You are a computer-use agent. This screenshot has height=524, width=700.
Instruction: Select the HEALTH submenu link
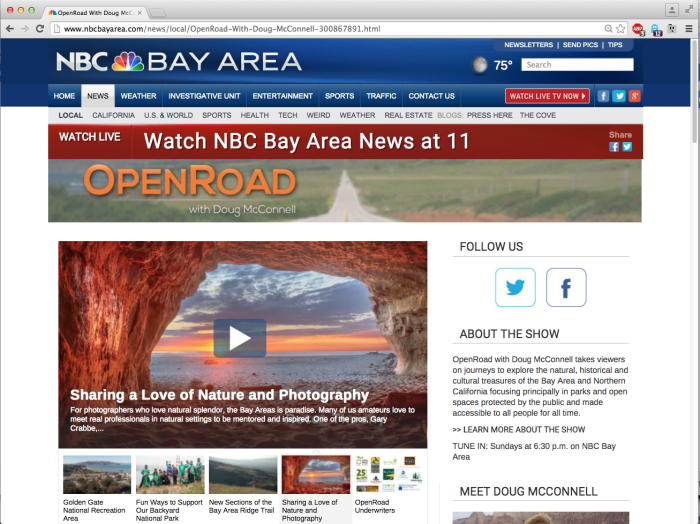pos(254,115)
